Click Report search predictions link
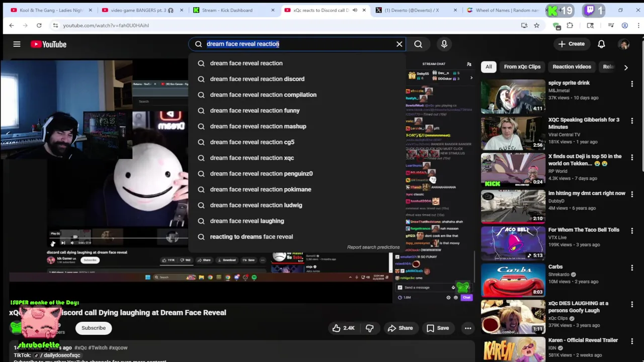Image resolution: width=644 pixels, height=362 pixels. pyautogui.click(x=373, y=247)
